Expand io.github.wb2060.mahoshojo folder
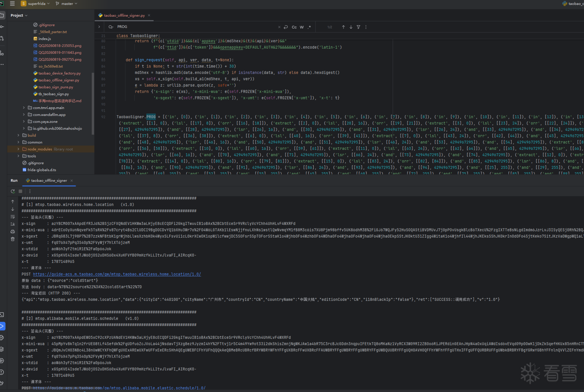 (24, 128)
